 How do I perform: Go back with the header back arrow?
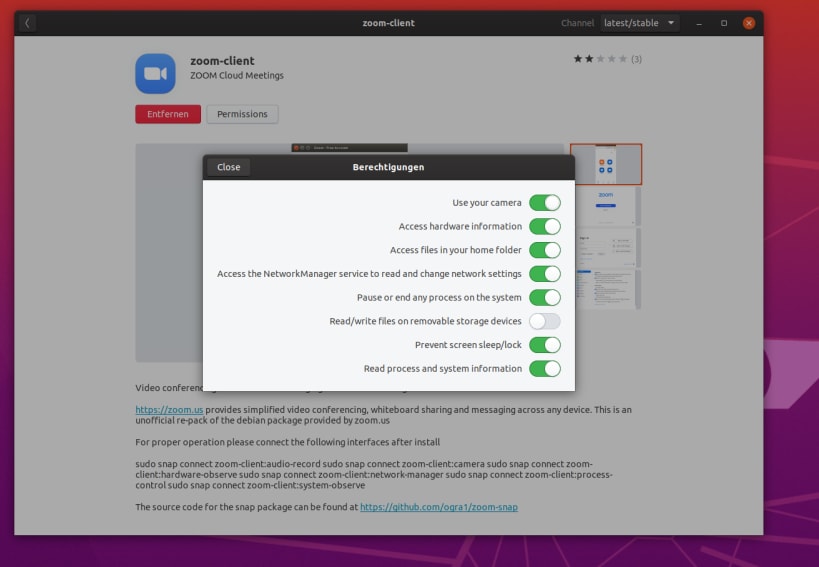(27, 23)
